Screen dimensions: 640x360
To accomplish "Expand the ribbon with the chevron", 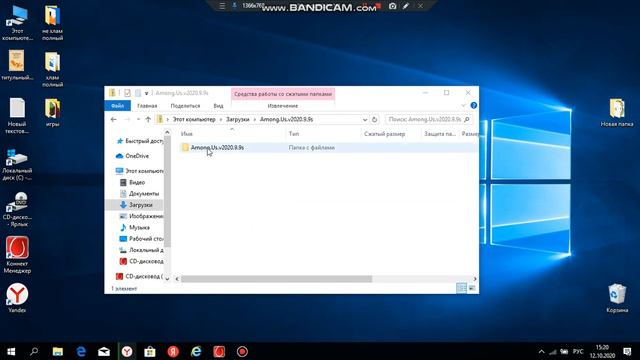I will 463,106.
